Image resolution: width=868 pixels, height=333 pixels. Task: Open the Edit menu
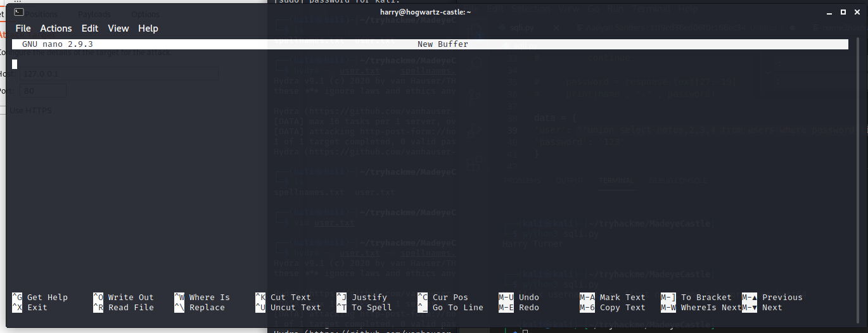[x=90, y=28]
